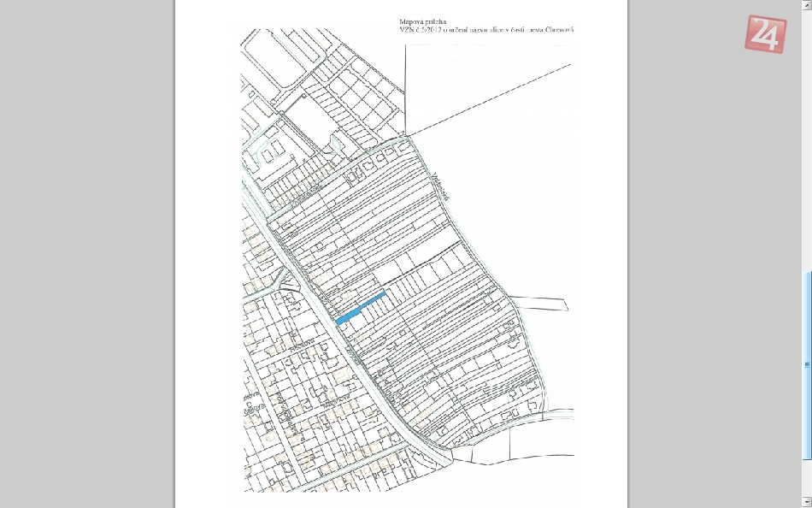
Task: Click the vertical boundary line at the map's top
Action: tap(405, 86)
